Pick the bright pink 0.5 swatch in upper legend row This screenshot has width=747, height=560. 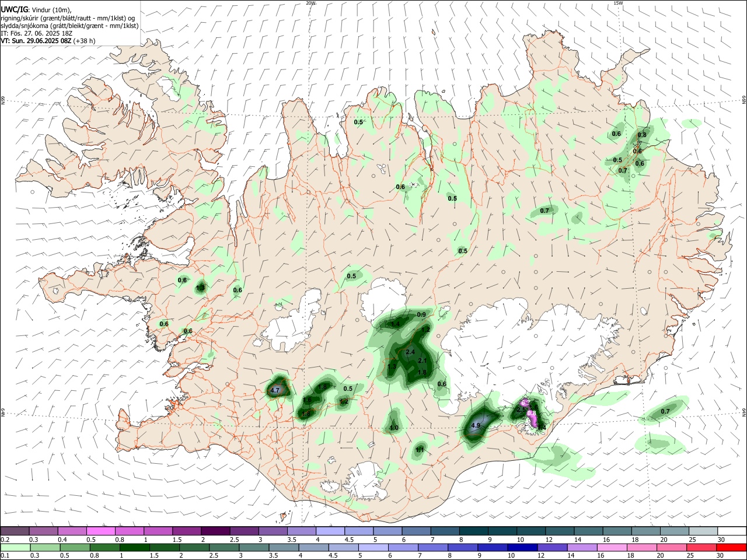click(x=100, y=531)
